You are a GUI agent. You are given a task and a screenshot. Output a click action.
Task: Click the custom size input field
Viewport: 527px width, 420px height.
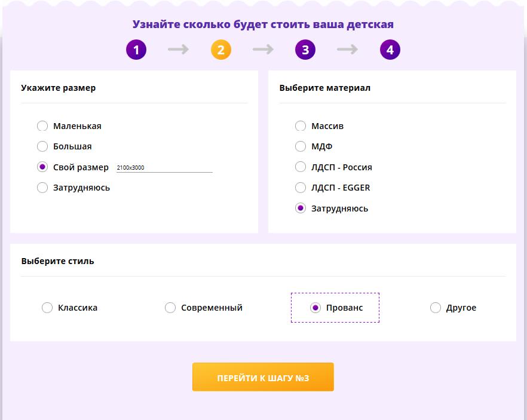click(164, 168)
